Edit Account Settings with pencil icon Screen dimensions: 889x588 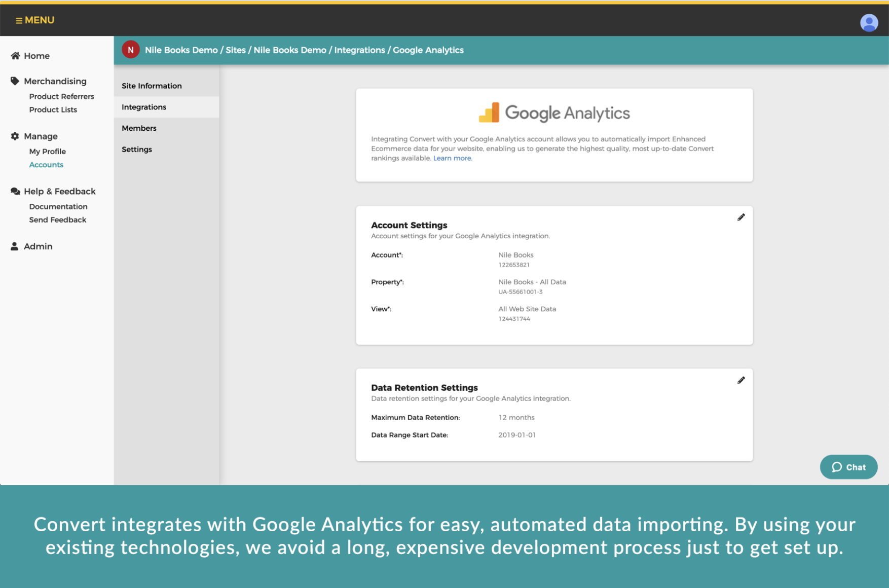tap(741, 217)
